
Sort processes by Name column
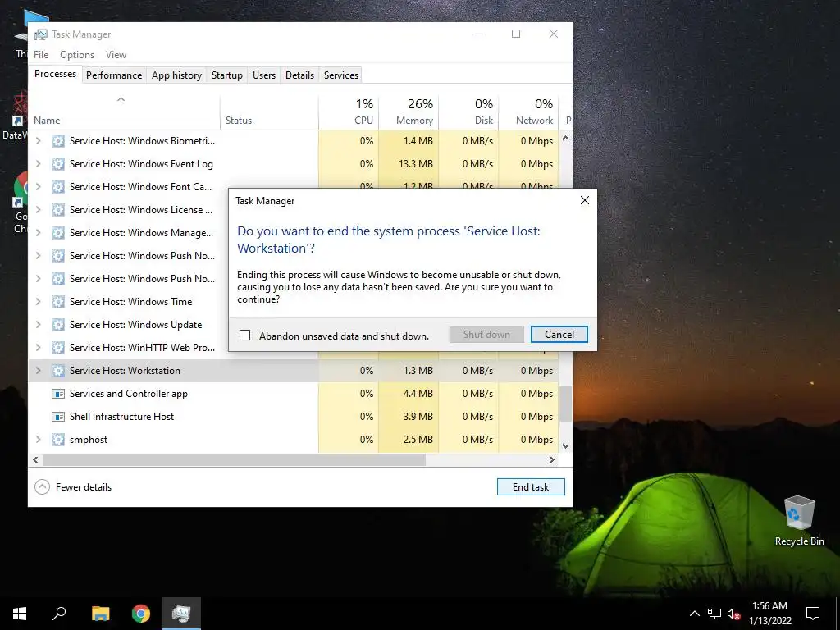[x=124, y=113]
